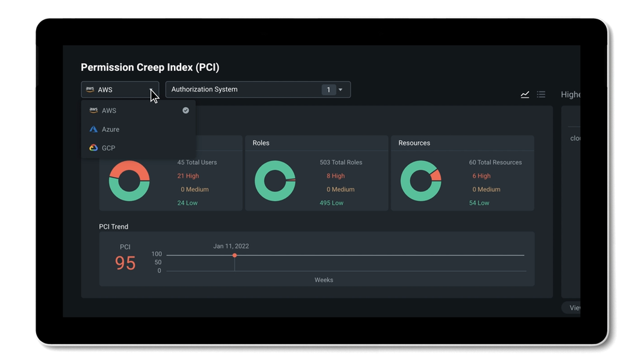Switch to the trend chart view icon
Screen dimensions: 644x362
pyautogui.click(x=525, y=95)
